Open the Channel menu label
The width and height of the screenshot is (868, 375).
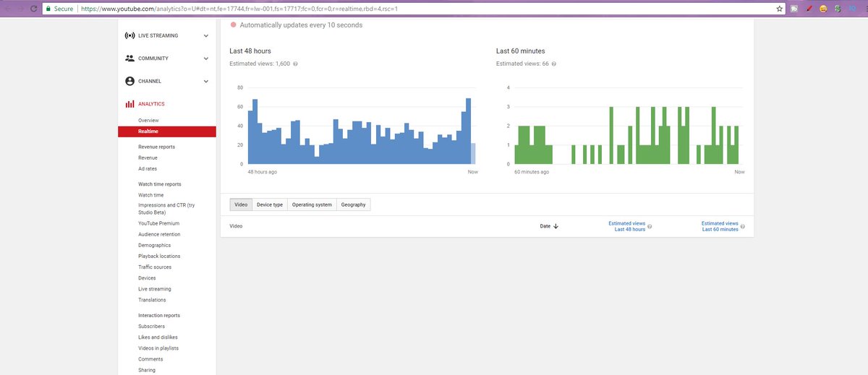150,81
